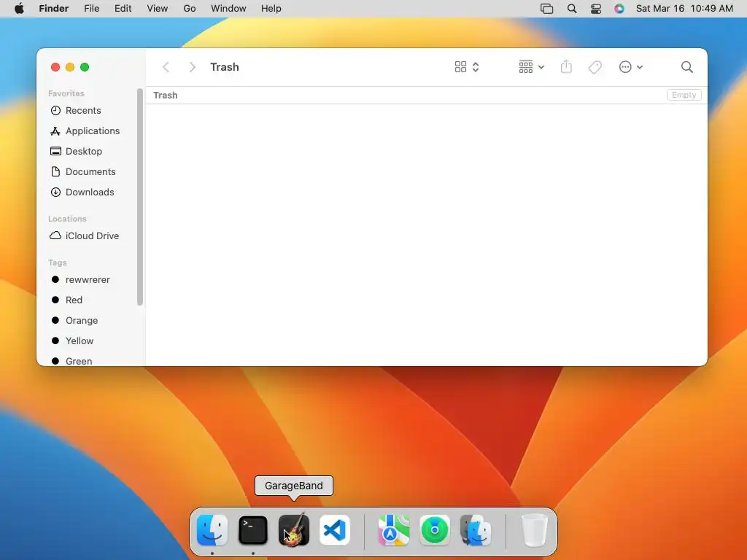Open the Finder menu
This screenshot has width=747, height=560.
click(x=53, y=9)
